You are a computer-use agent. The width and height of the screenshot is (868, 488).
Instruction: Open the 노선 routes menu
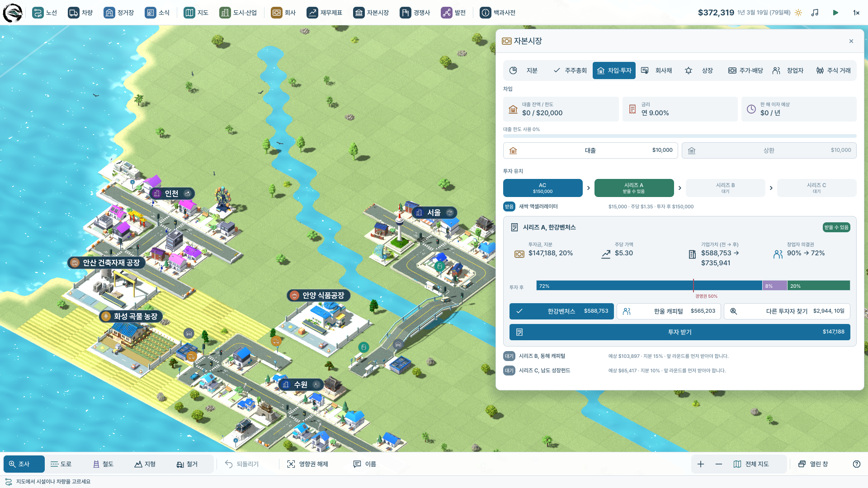[x=44, y=13]
